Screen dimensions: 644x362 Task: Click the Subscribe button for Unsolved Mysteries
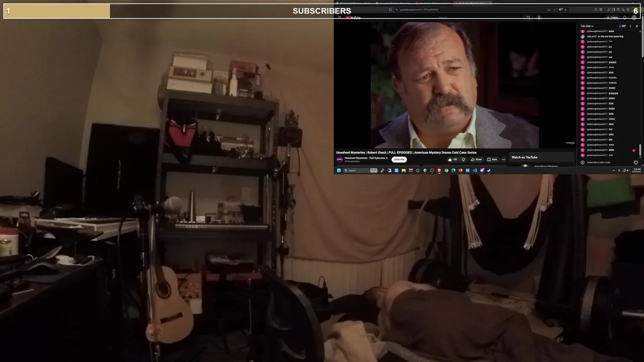pyautogui.click(x=399, y=159)
